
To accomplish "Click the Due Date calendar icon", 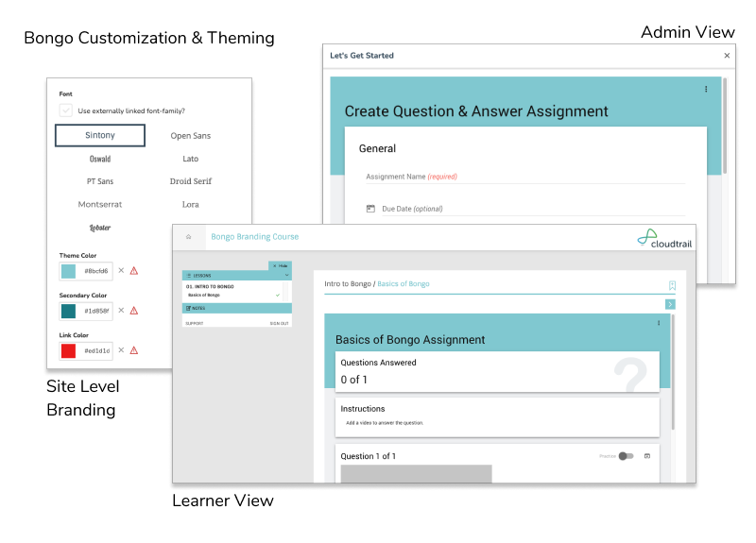I will coord(370,209).
